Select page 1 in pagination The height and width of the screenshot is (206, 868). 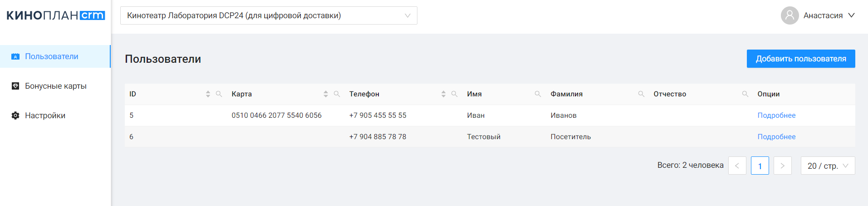coord(760,166)
